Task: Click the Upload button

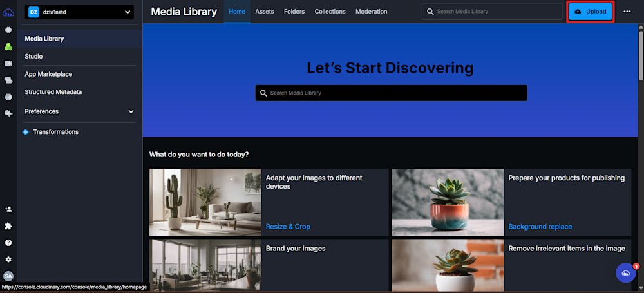Action: (591, 12)
